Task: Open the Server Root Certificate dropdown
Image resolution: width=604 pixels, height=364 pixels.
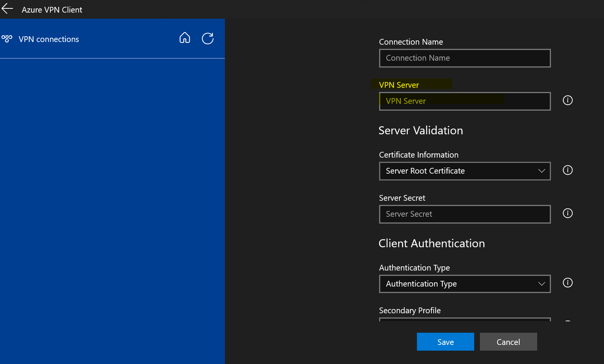Action: pyautogui.click(x=465, y=171)
